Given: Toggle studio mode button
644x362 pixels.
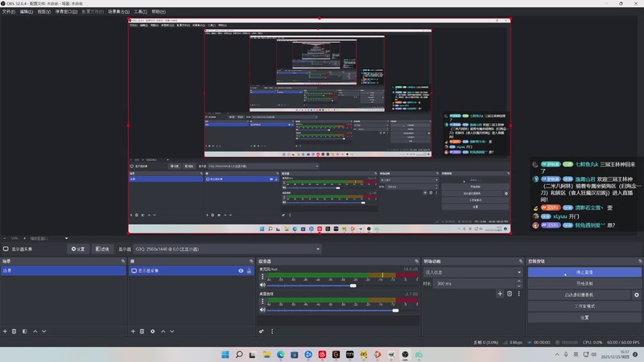Looking at the screenshot, I should (584, 306).
